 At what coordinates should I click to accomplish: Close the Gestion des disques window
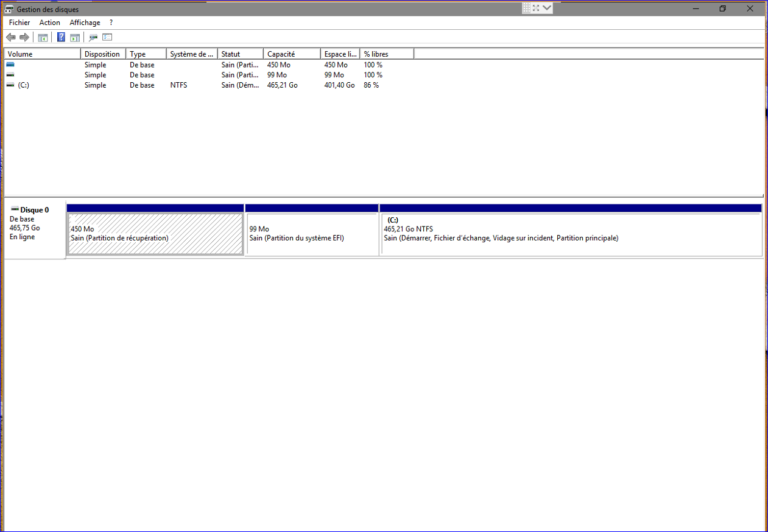point(750,9)
